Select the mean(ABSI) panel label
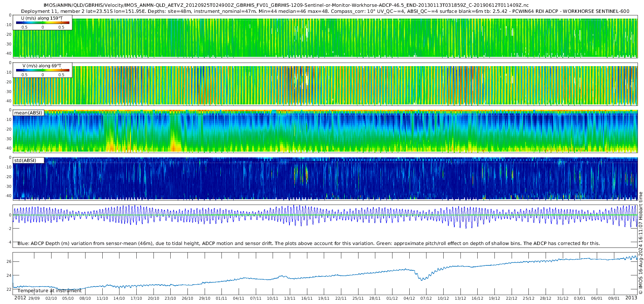Viewport: 644px width, 304px height. tap(28, 113)
